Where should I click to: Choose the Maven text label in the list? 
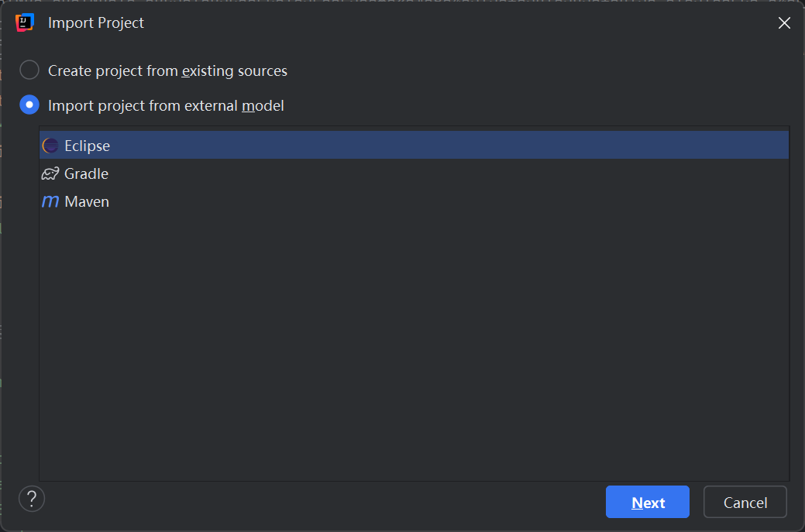[87, 202]
